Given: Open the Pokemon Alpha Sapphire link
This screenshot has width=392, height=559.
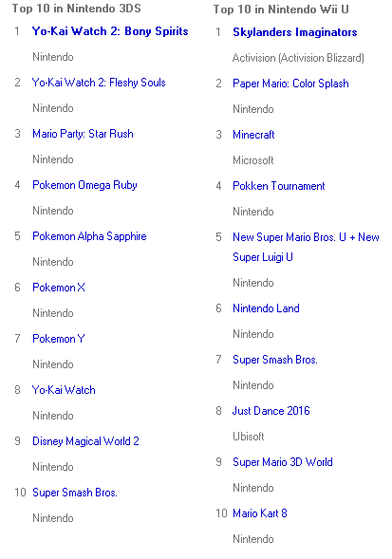Looking at the screenshot, I should click(x=89, y=236).
